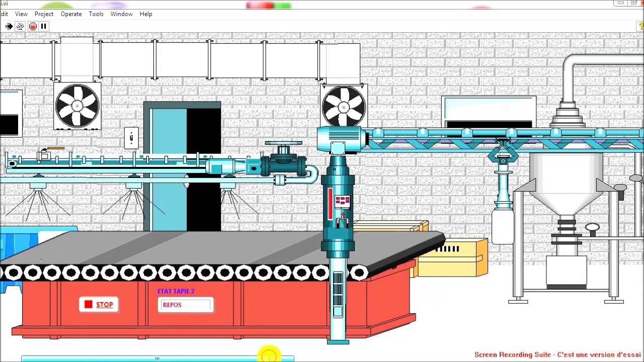Open the View menu

point(21,14)
